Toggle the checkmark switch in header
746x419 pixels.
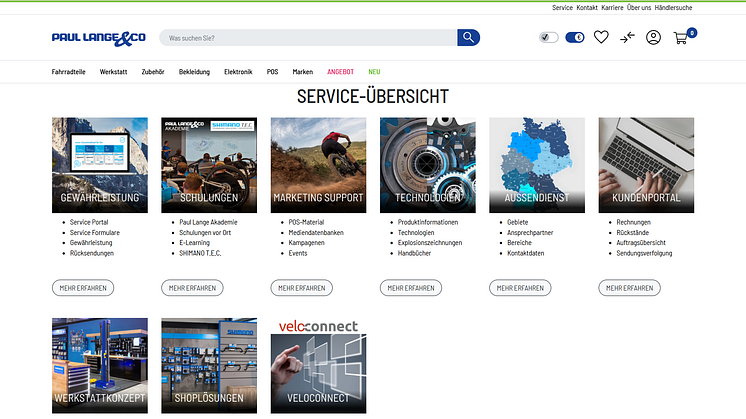pos(548,38)
